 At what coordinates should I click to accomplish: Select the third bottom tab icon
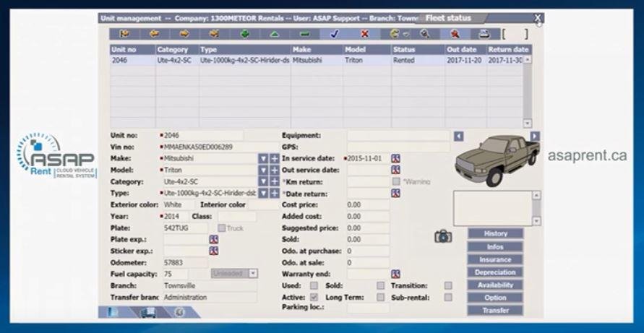(x=180, y=312)
